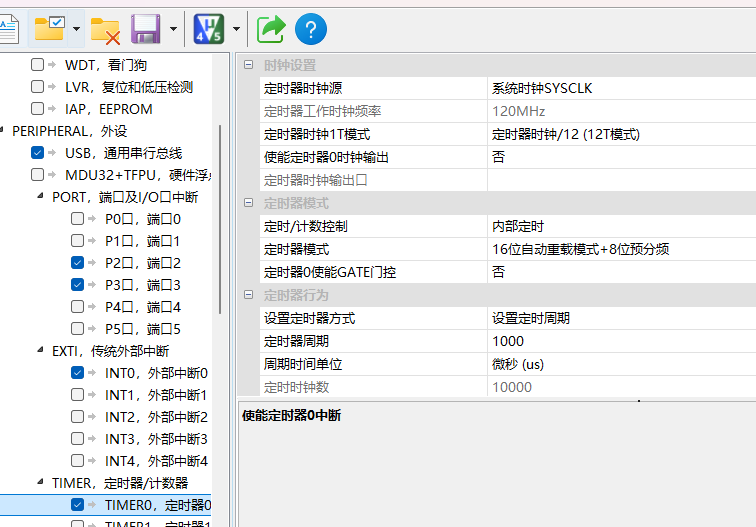
Task: Open dropdown arrow beside the uVision icon
Action: coord(236,29)
